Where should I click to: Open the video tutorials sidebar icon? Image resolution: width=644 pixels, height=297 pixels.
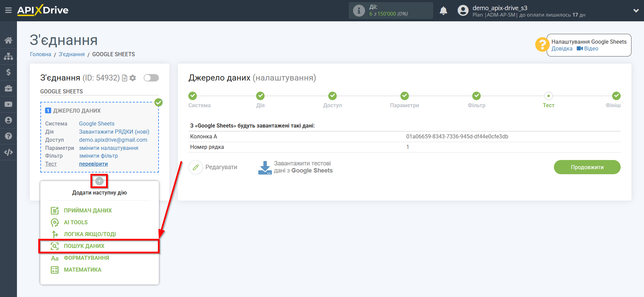(8, 104)
